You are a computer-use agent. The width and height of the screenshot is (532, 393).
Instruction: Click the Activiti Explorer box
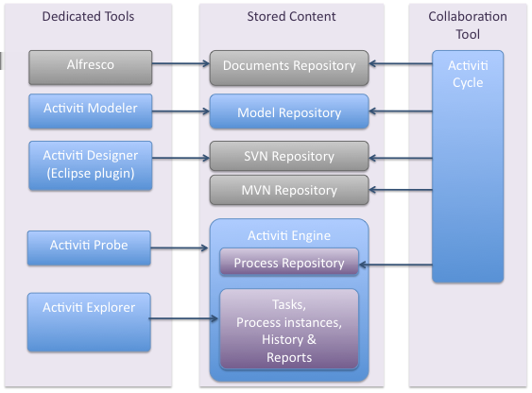[x=89, y=322]
